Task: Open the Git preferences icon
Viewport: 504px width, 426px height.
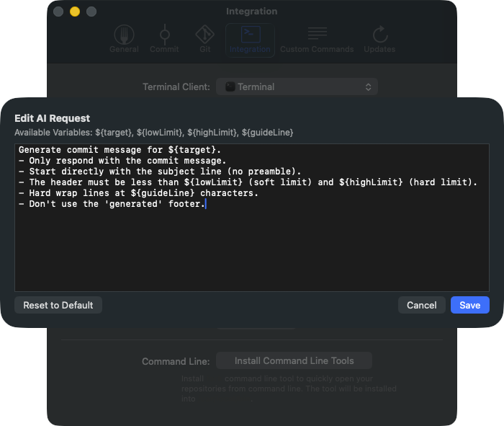Action: (x=204, y=35)
